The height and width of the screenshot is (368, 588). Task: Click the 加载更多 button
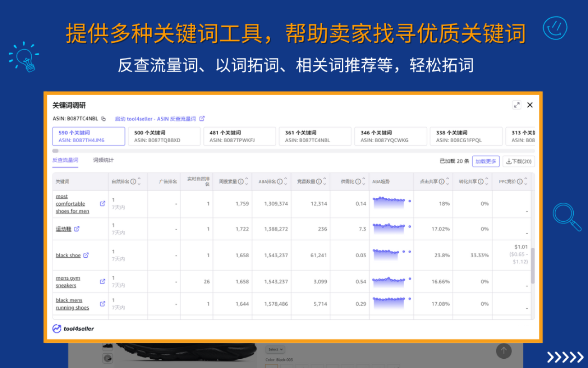pos(486,161)
